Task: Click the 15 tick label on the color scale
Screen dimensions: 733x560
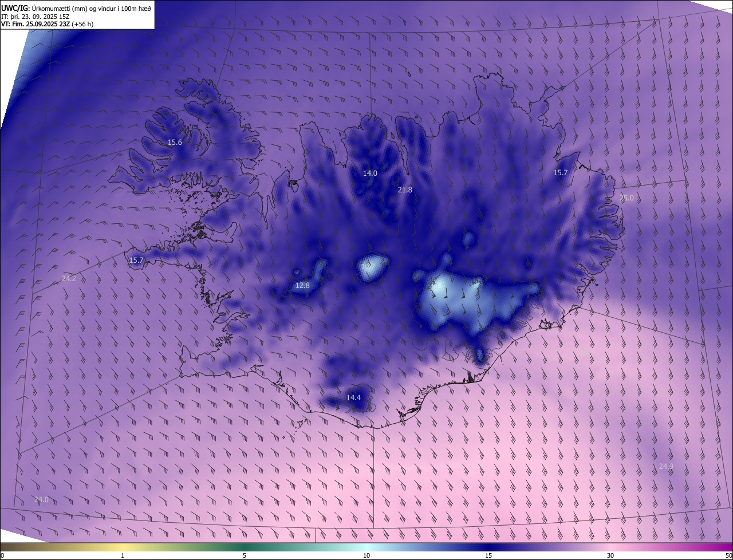Action: (x=488, y=555)
